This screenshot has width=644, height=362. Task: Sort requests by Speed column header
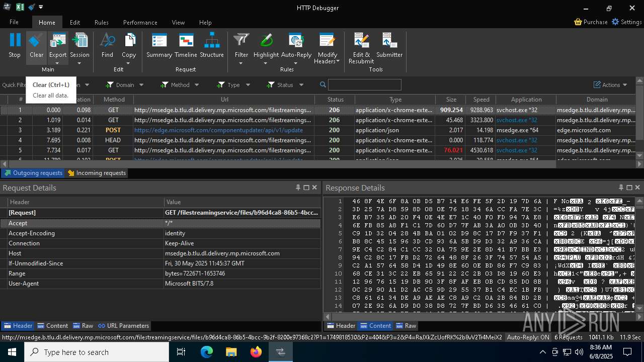coord(481,100)
